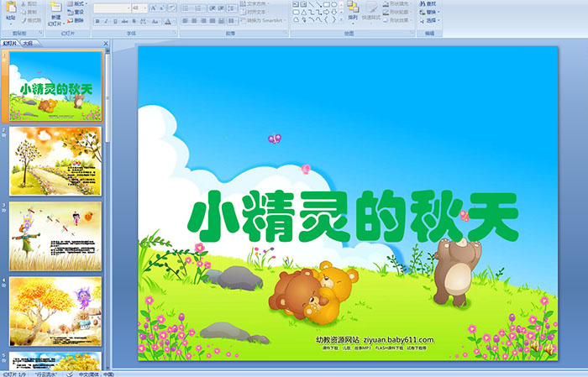
Task: Open the font color picker
Action: click(171, 20)
